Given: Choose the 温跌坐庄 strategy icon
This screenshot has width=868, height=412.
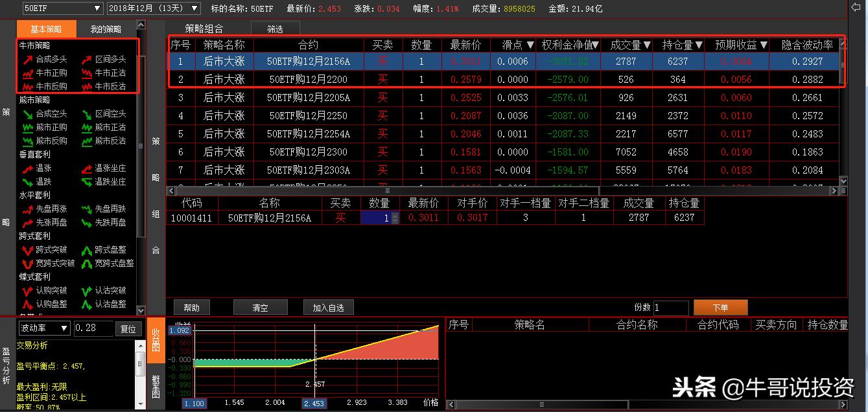Looking at the screenshot, I should pos(110,181).
